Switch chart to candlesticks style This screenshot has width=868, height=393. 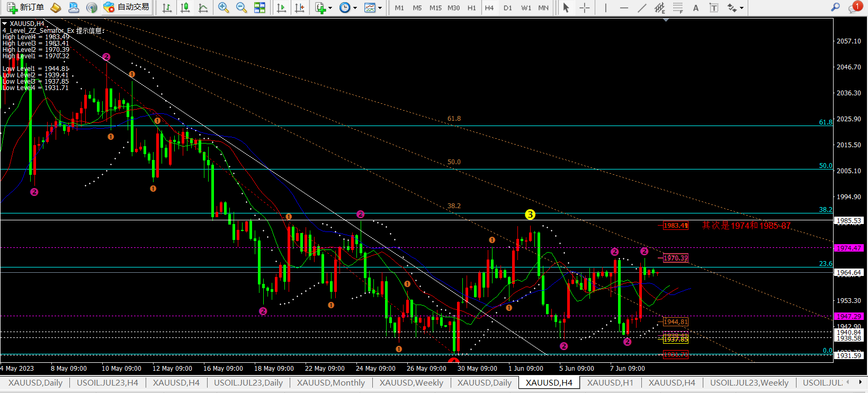click(185, 7)
